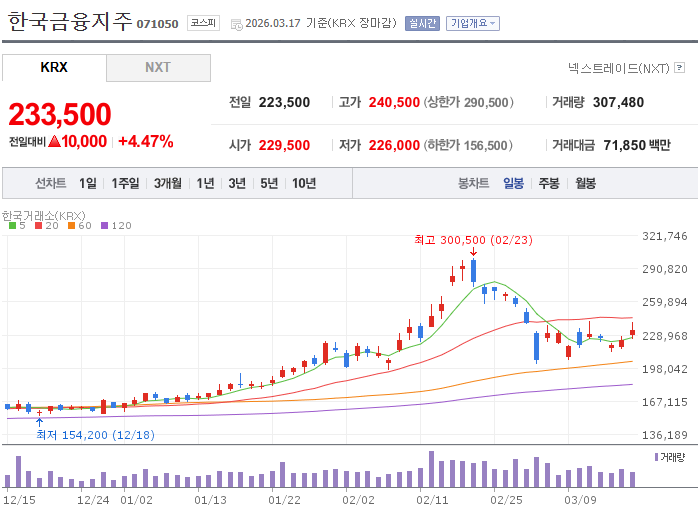
Task: Click the purple 거래량 legend marker
Action: [656, 457]
